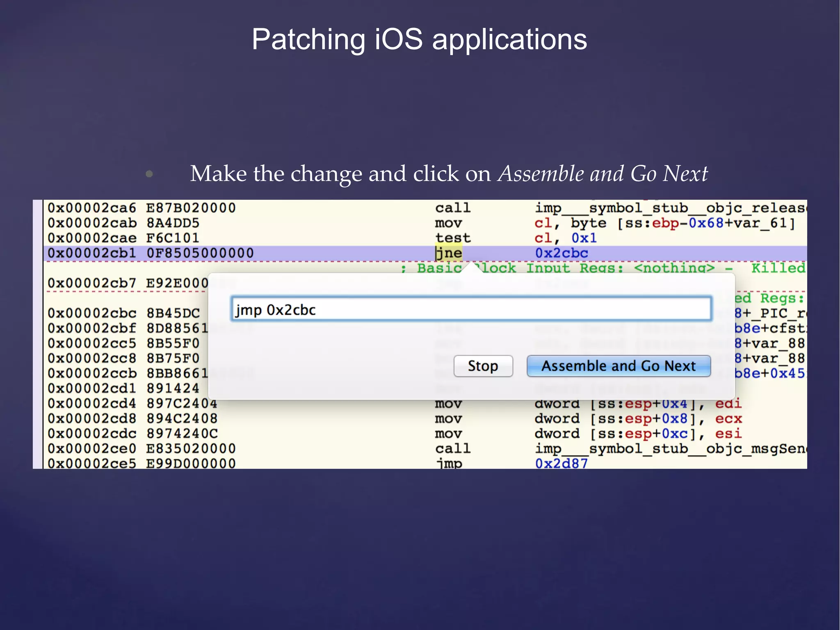The image size is (840, 630).
Task: Focus the instruction field containing 'jmp 0x2cbc'
Action: (x=471, y=309)
